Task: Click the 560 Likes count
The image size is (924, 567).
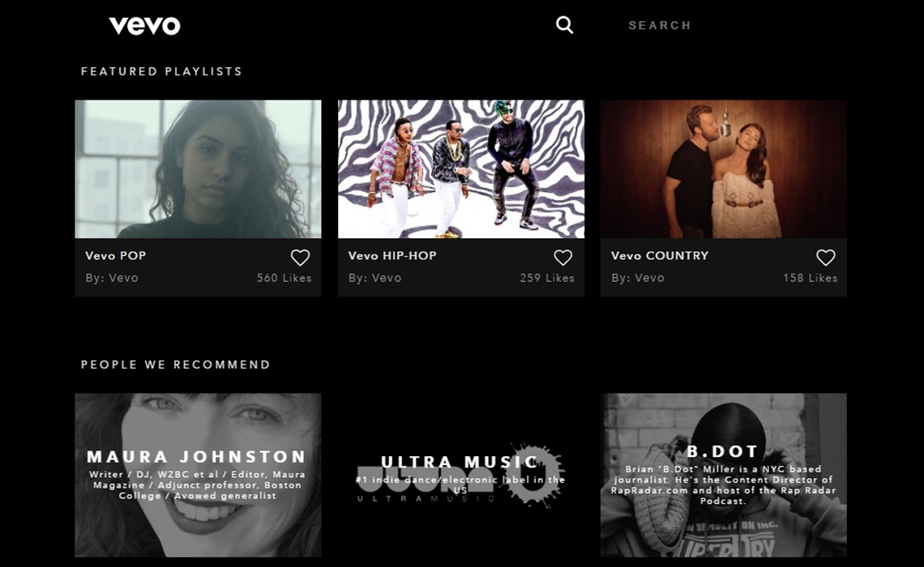Action: coord(284,278)
